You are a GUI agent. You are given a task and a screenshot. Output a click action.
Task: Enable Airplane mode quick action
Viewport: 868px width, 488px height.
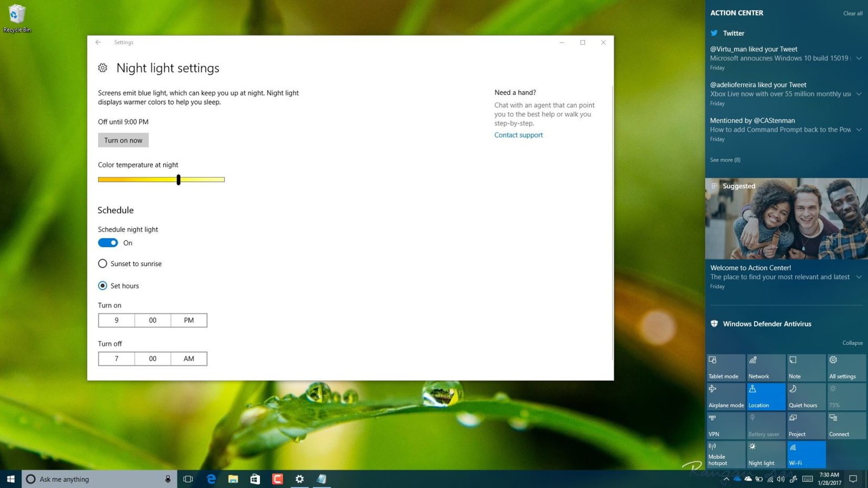[x=725, y=396]
